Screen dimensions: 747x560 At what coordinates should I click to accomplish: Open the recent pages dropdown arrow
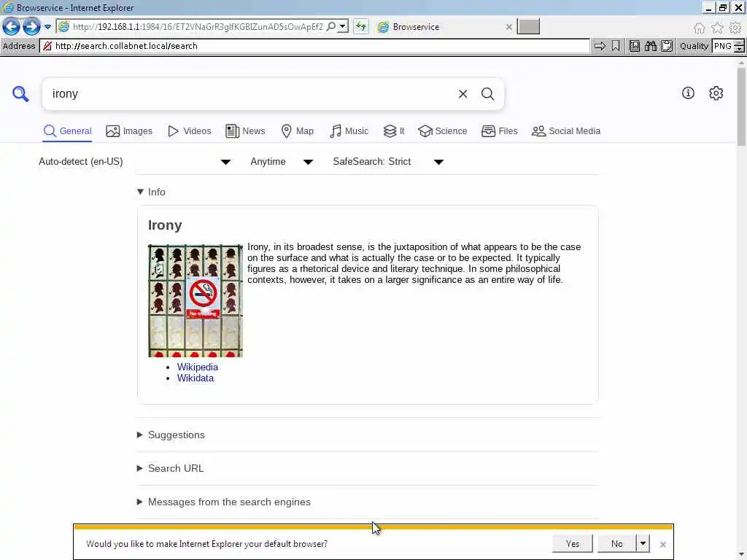coord(47,27)
